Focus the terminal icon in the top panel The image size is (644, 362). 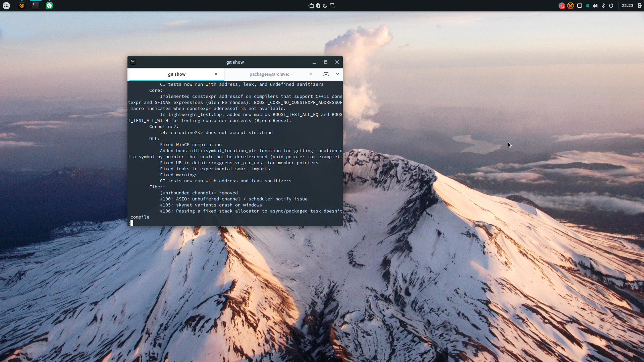(x=36, y=6)
